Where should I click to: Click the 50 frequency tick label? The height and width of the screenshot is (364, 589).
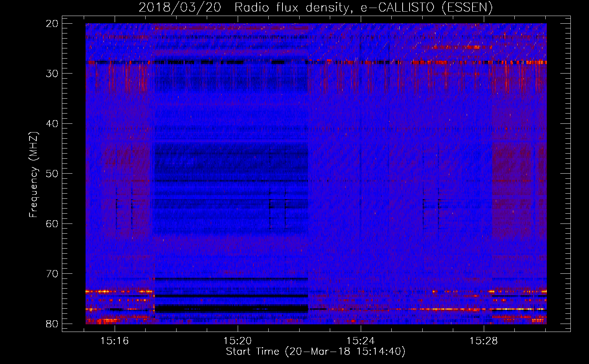[x=52, y=174]
